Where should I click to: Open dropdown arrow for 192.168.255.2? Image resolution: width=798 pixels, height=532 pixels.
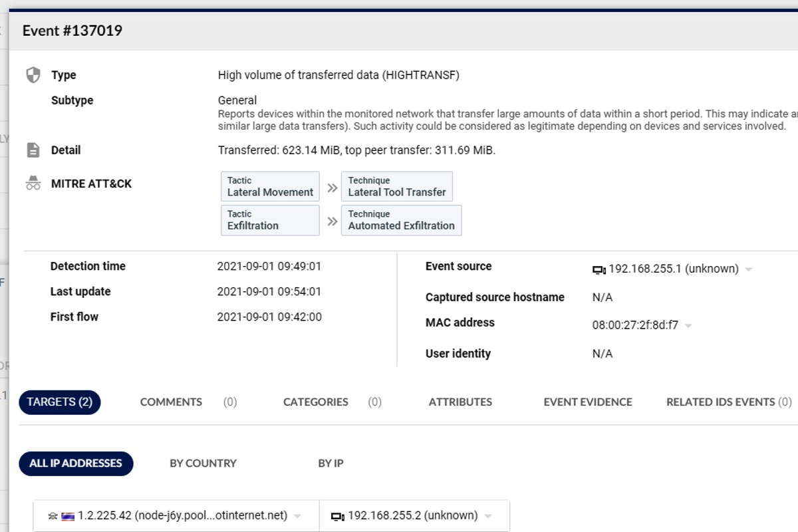(488, 516)
